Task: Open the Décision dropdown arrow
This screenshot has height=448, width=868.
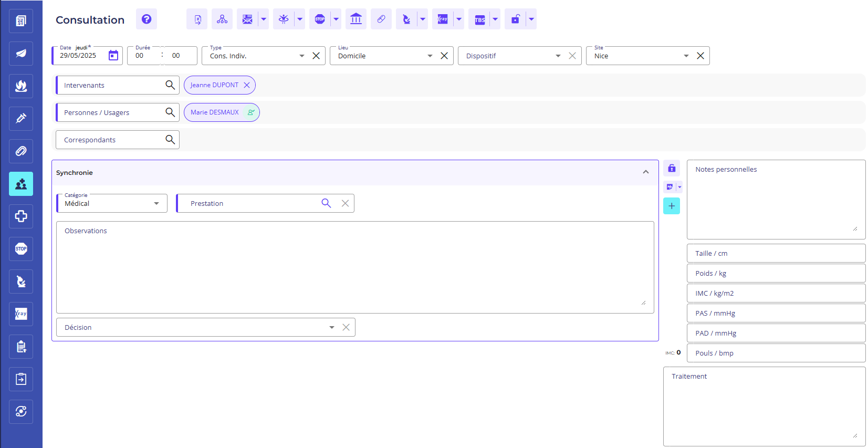Action: tap(332, 327)
